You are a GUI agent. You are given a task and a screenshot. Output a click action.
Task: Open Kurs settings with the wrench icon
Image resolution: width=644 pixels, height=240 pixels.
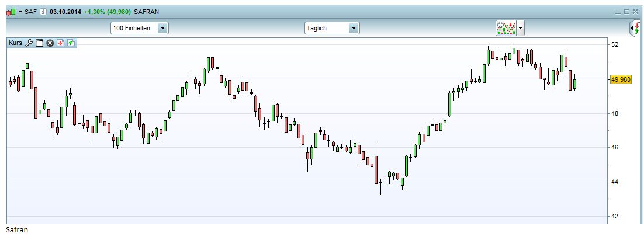[x=29, y=43]
